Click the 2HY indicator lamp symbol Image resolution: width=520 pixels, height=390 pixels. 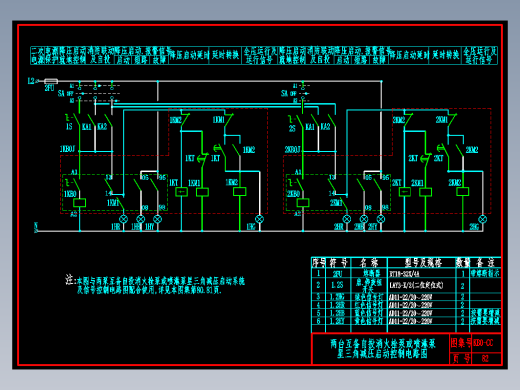381,219
